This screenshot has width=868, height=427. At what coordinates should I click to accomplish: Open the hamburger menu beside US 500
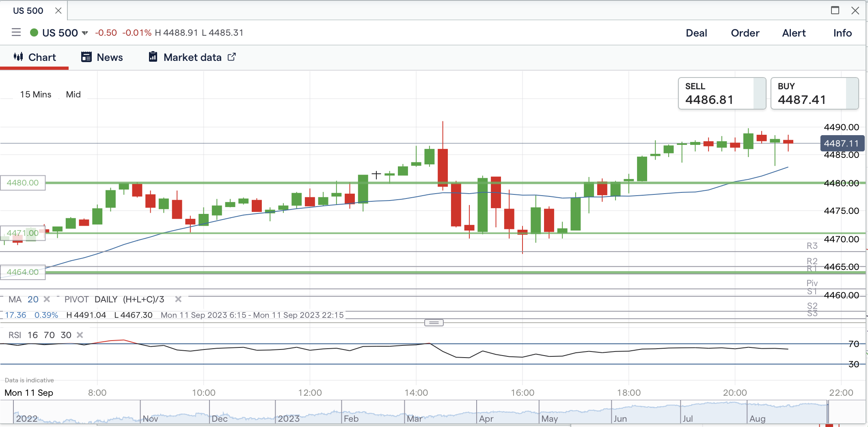pyautogui.click(x=16, y=32)
